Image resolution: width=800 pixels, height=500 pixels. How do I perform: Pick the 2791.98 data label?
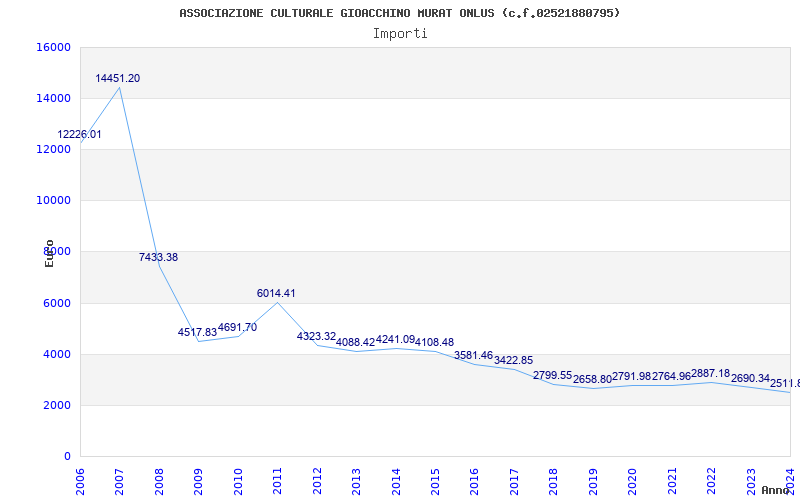pos(632,377)
